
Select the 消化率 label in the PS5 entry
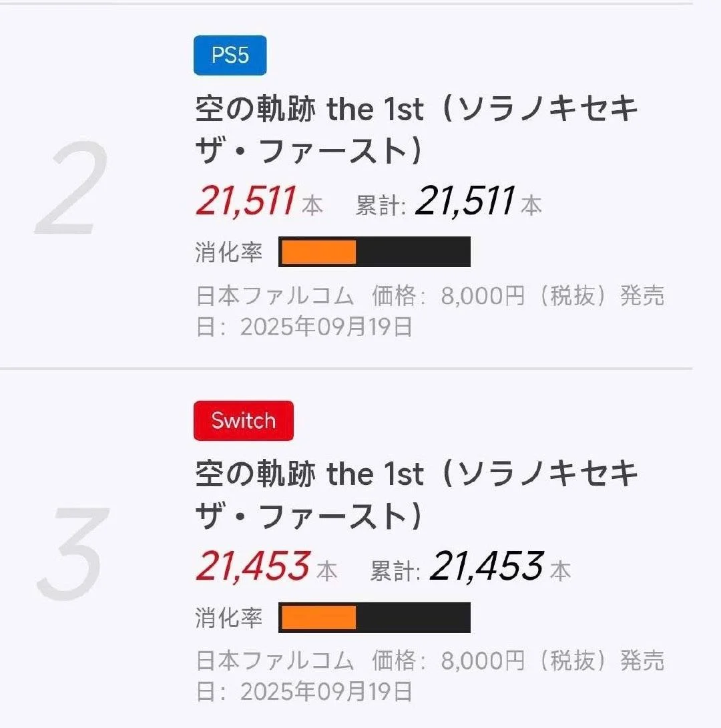point(228,252)
